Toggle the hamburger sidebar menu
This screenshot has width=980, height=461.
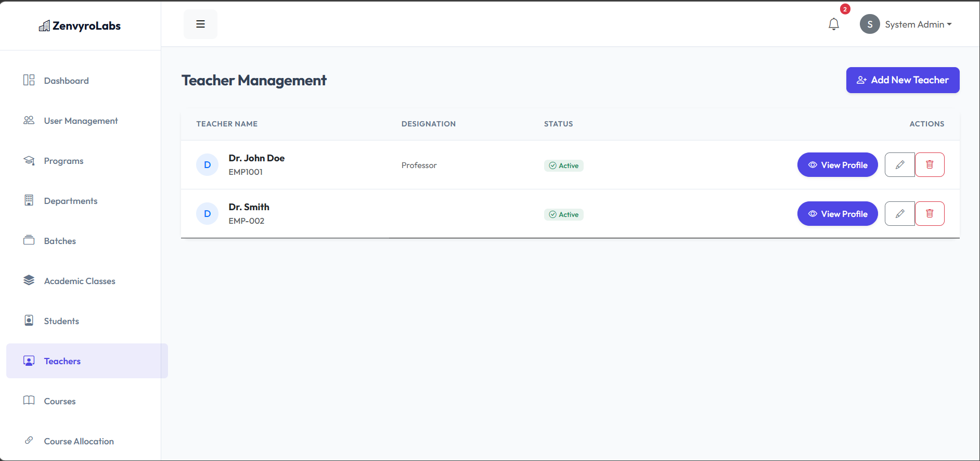click(x=200, y=24)
